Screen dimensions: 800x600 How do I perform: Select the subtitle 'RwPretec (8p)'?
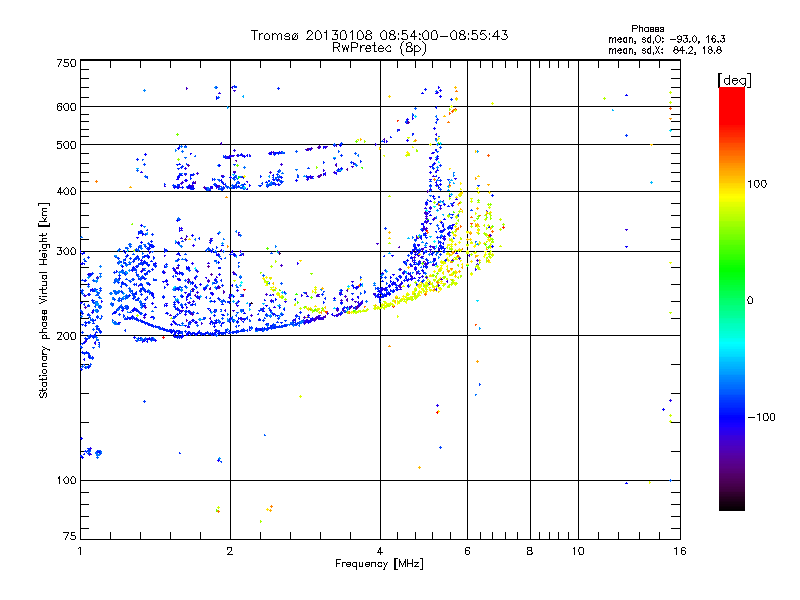tap(379, 48)
